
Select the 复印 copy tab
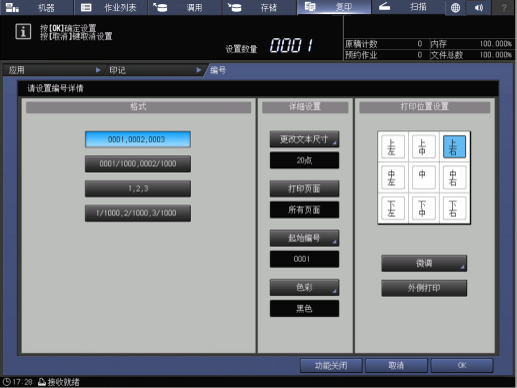tap(334, 7)
